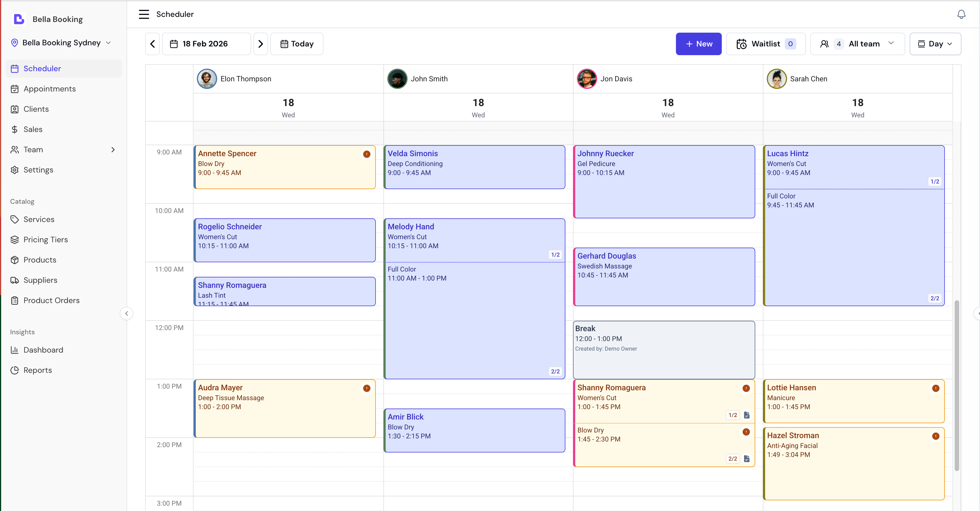Collapse the sidebar with chevron toggle
Image resolution: width=980 pixels, height=511 pixels.
(x=127, y=313)
